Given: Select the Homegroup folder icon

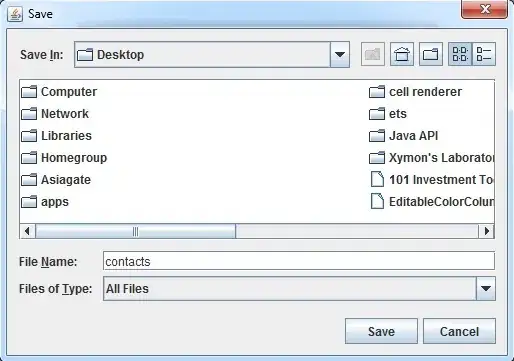Looking at the screenshot, I should pos(29,158).
